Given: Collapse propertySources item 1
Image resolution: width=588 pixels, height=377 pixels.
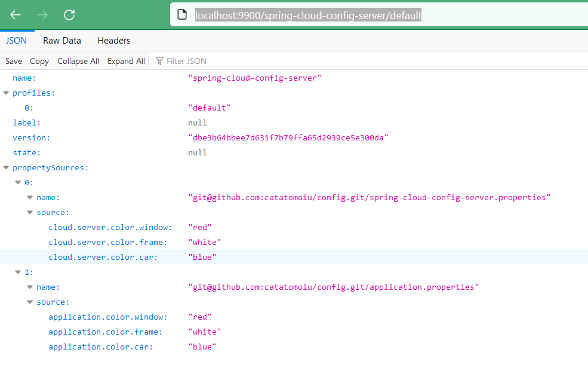Looking at the screenshot, I should click(x=18, y=272).
